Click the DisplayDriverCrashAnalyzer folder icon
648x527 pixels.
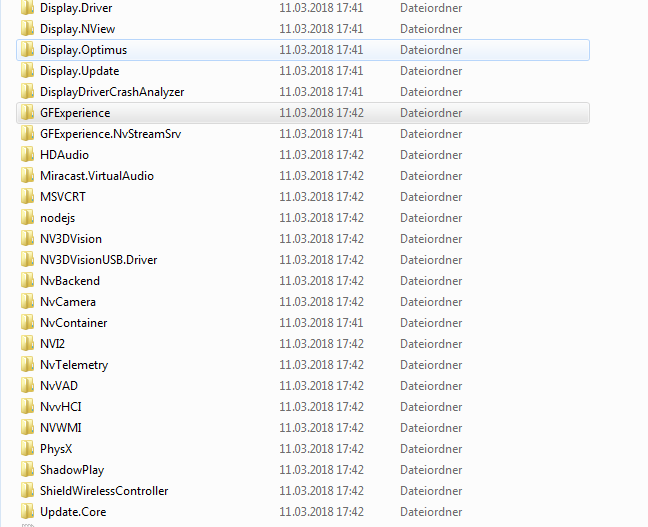click(x=27, y=92)
